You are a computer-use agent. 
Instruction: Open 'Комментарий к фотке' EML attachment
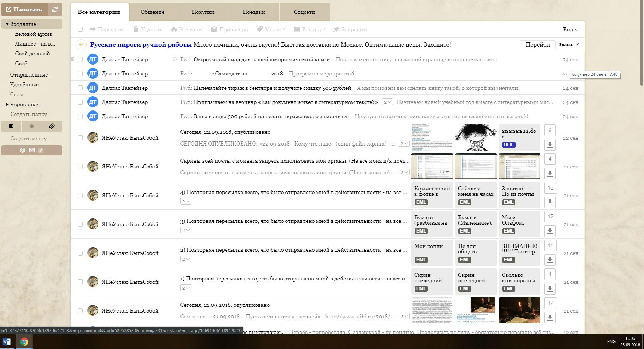point(432,195)
